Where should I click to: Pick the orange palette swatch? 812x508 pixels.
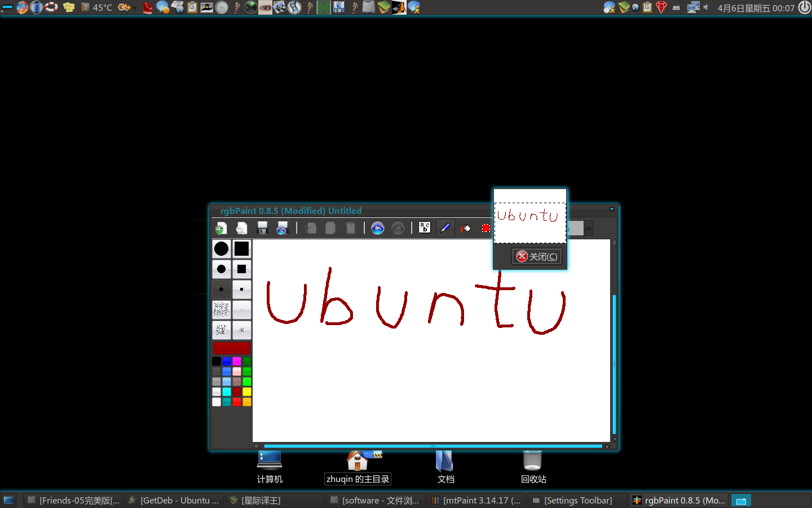click(x=247, y=402)
